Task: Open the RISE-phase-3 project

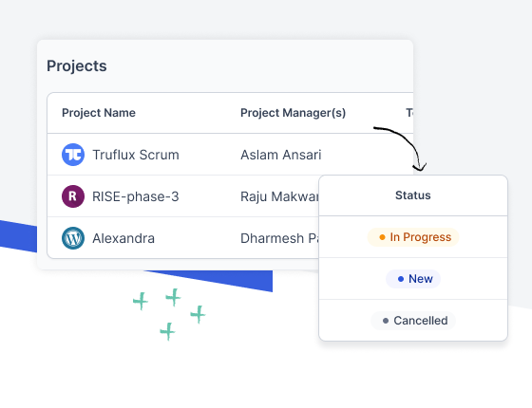Action: [135, 196]
